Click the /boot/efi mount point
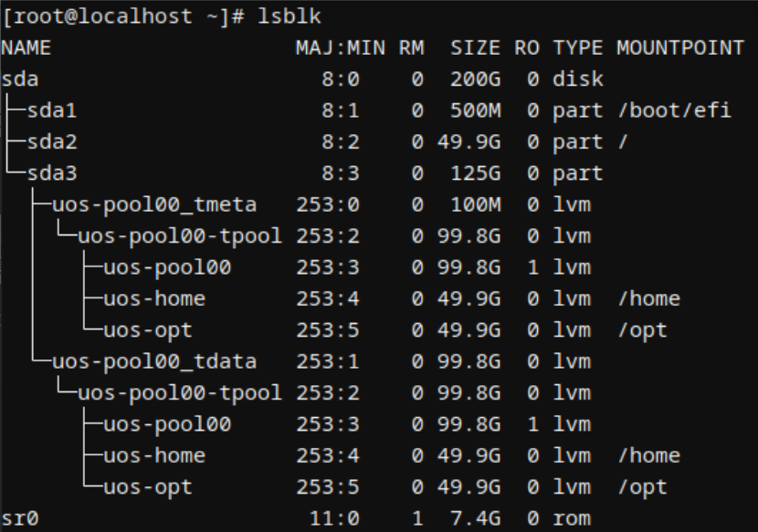This screenshot has height=532, width=758. pyautogui.click(x=674, y=110)
